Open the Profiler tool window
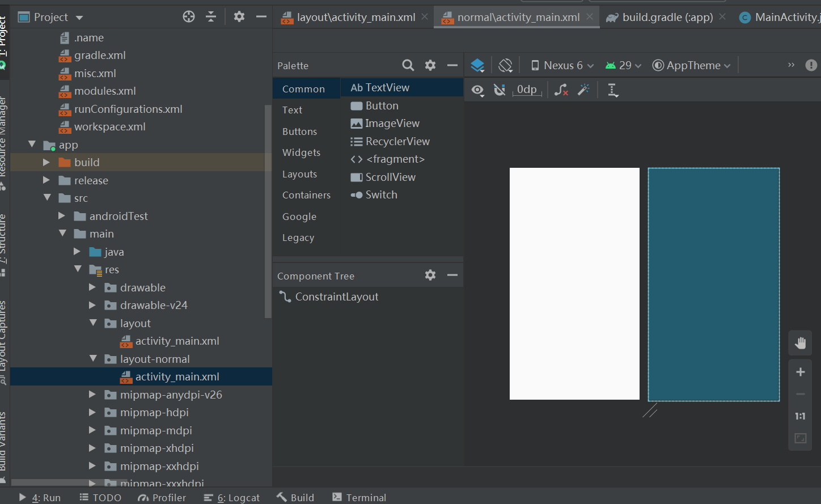821x504 pixels. click(162, 497)
